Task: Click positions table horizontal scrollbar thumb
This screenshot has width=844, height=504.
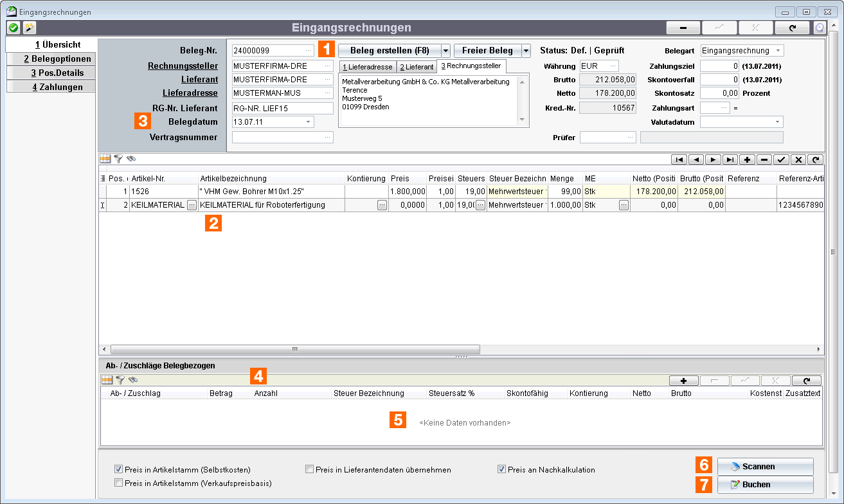Action: tap(294, 349)
